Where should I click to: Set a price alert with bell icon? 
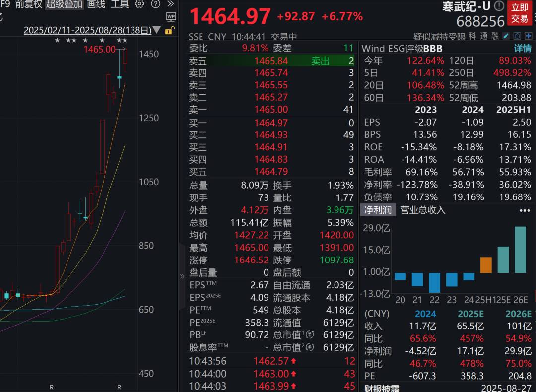518,36
